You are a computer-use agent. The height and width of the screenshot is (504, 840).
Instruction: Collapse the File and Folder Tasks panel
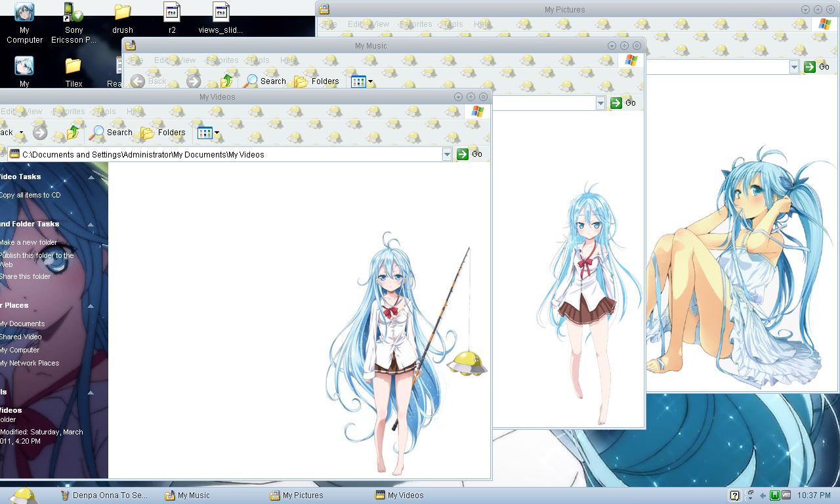[91, 224]
